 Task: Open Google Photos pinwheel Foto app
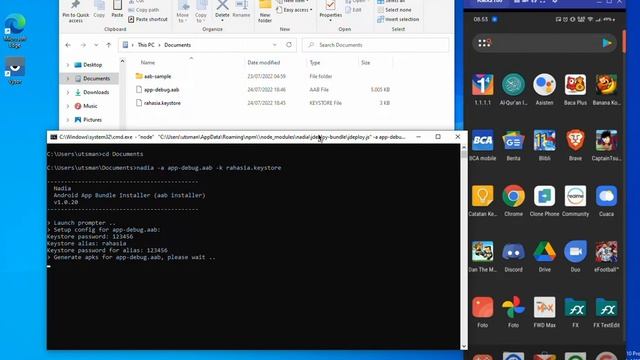[513, 307]
